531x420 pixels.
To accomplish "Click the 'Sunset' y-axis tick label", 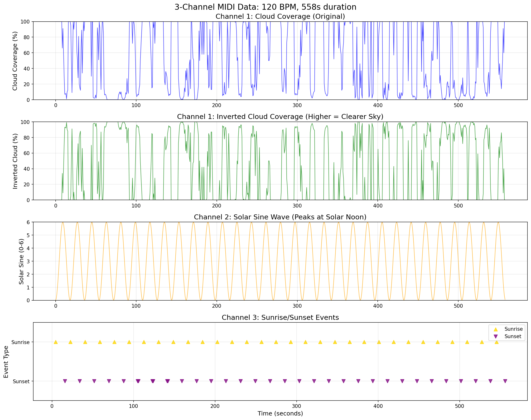I will coord(21,381).
